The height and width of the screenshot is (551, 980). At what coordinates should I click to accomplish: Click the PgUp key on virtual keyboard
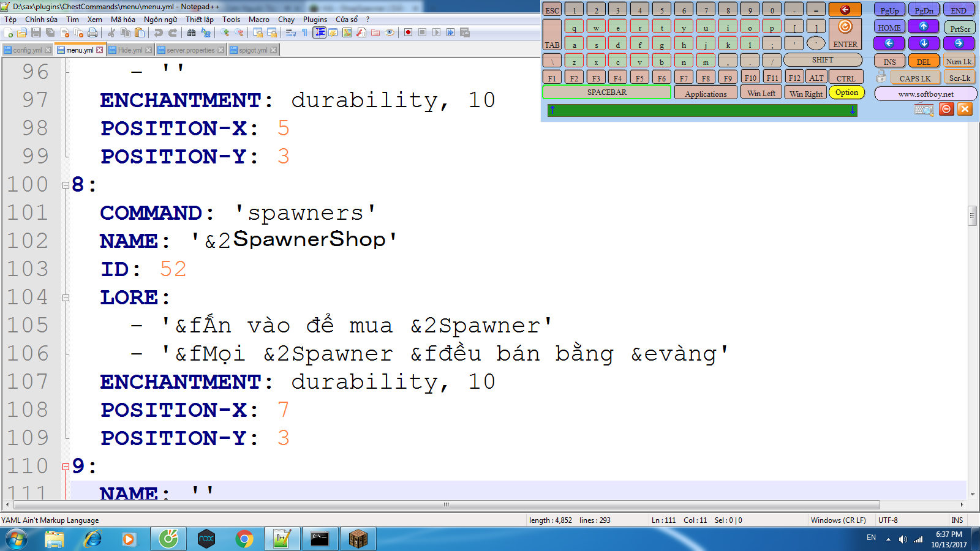coord(889,10)
